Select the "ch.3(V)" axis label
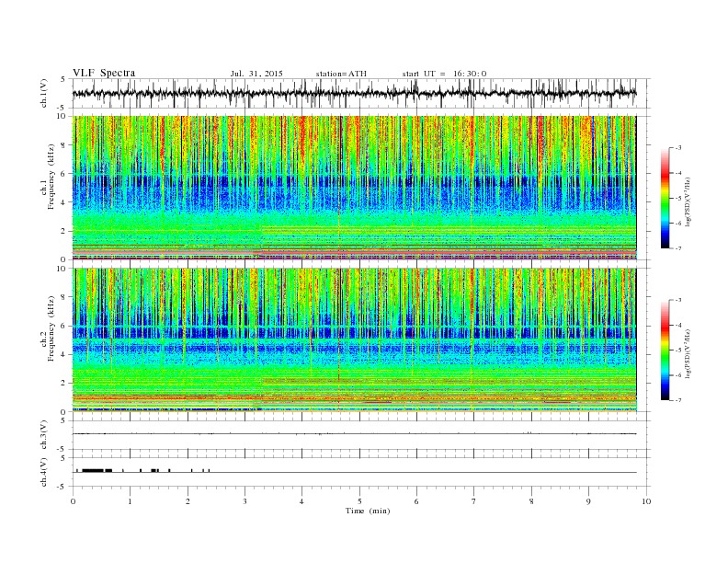This screenshot has width=728, height=563. [44, 434]
